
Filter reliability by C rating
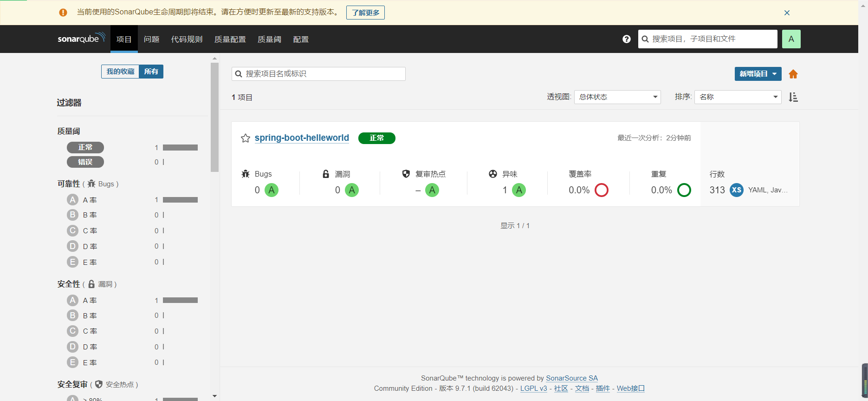tap(132, 231)
